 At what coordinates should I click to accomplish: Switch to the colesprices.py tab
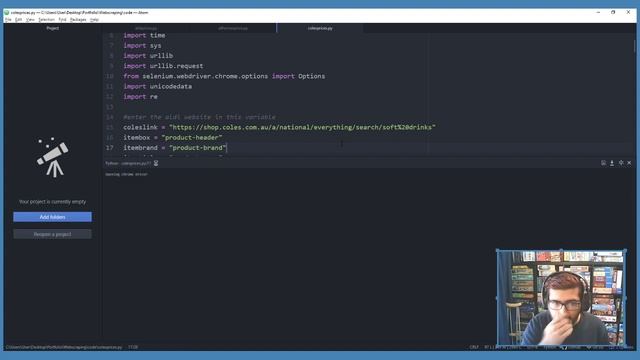320,28
